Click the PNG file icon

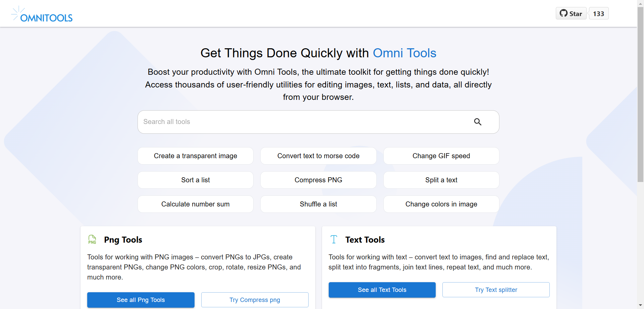tap(92, 240)
